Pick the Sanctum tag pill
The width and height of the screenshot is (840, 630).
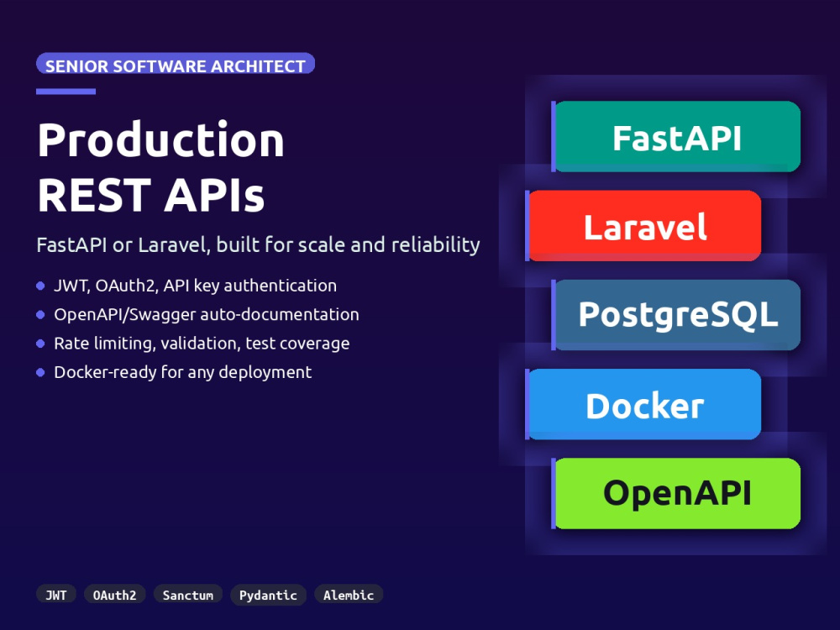(188, 595)
